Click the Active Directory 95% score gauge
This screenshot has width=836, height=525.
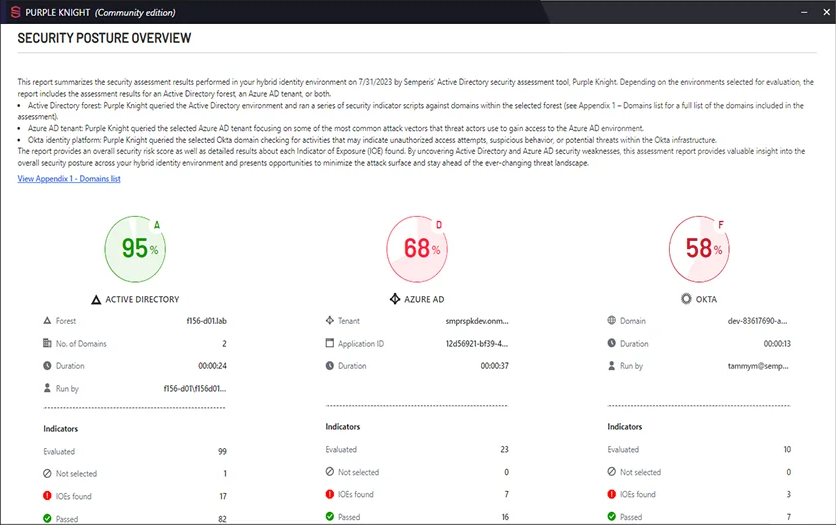pos(136,248)
